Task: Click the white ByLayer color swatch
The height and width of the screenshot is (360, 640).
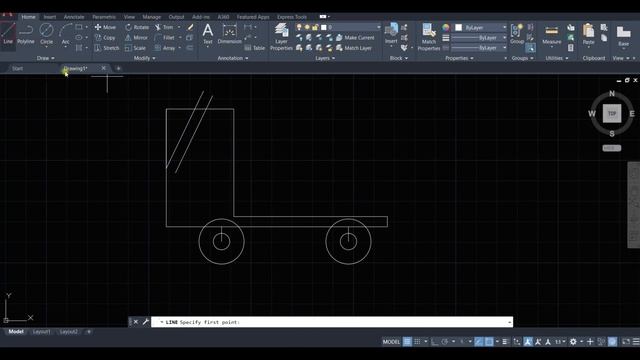Action: tap(458, 27)
